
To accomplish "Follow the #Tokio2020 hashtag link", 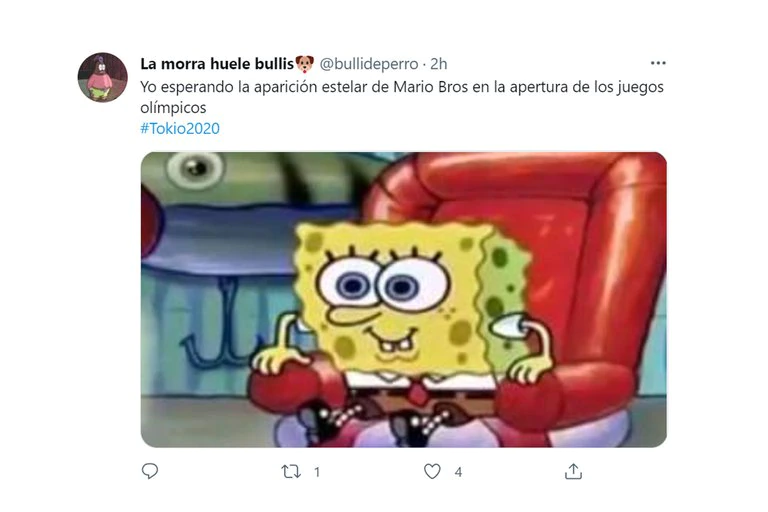I will pyautogui.click(x=180, y=128).
